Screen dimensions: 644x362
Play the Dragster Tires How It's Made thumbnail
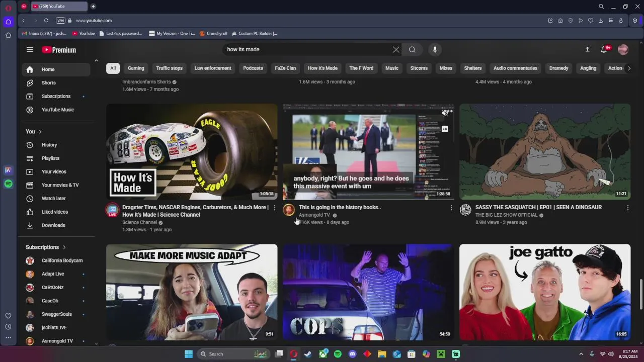click(192, 152)
